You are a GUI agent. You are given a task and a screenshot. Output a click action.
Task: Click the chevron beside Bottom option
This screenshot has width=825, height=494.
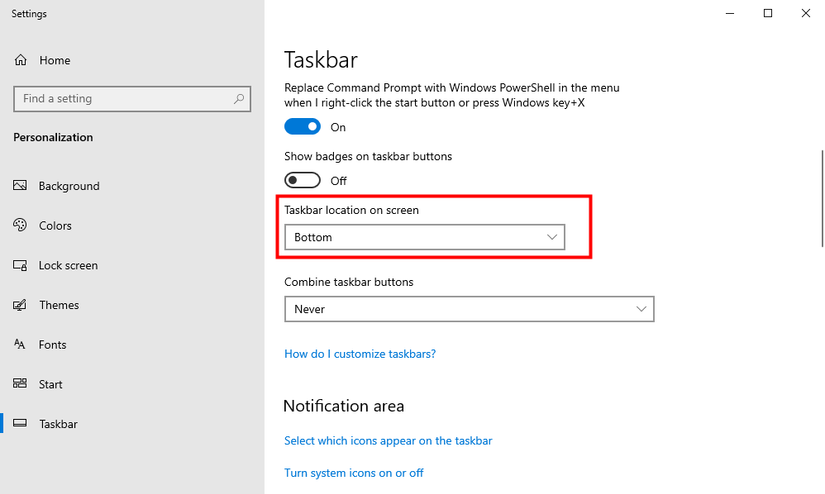(x=552, y=237)
